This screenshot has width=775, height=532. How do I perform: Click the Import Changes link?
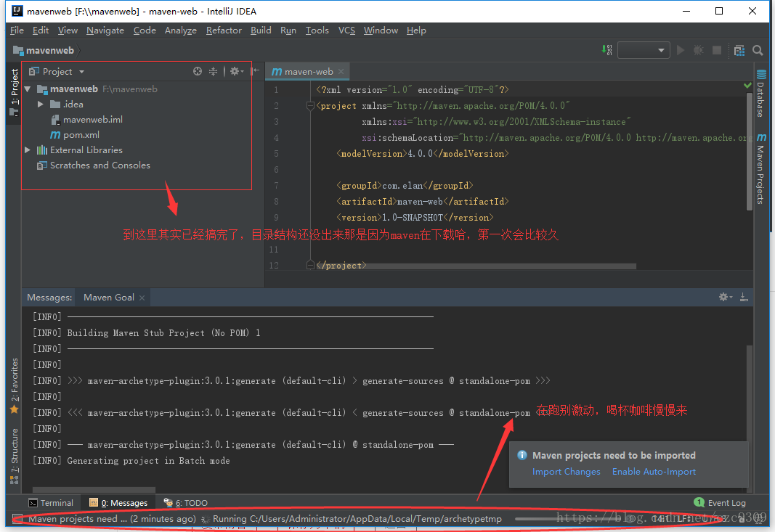coord(566,472)
